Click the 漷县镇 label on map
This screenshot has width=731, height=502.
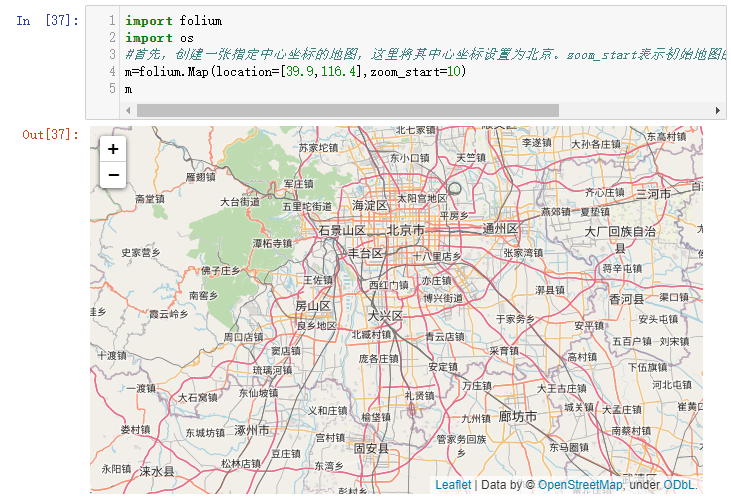(550, 290)
